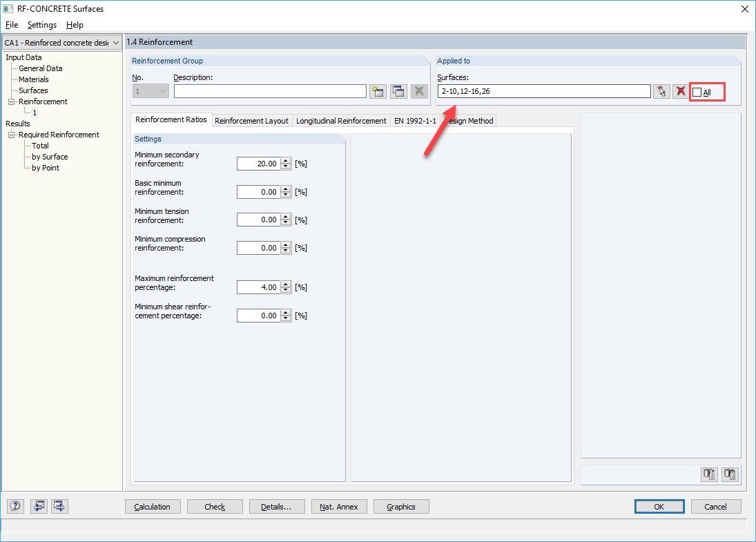Select Materials in the tree
Viewport: 756px width, 542px height.
[34, 79]
